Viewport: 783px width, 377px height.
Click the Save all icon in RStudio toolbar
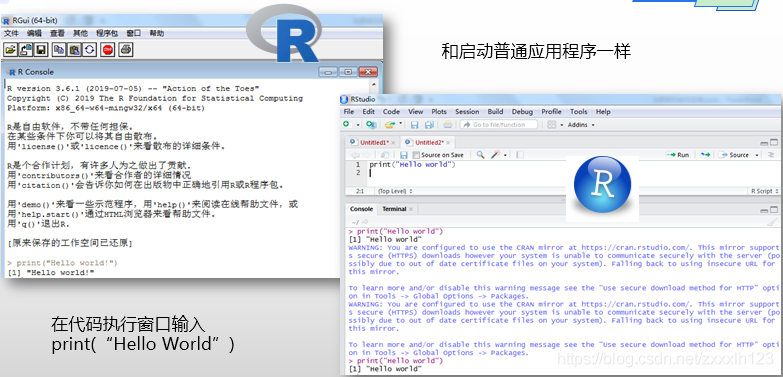(429, 125)
